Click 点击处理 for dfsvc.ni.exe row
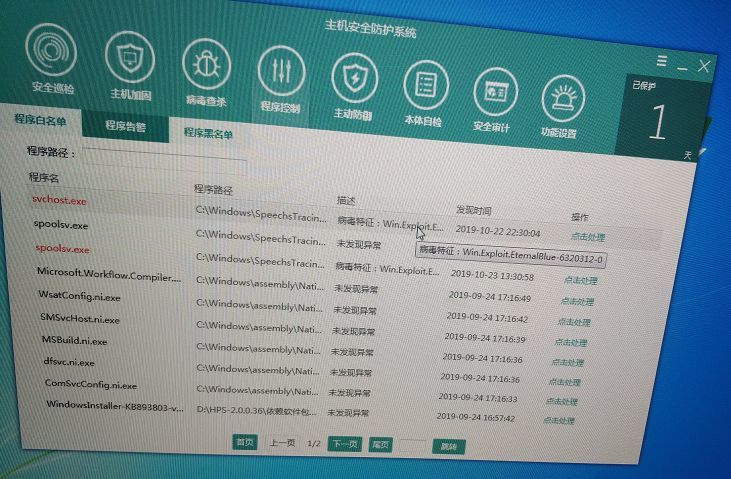 (x=564, y=382)
